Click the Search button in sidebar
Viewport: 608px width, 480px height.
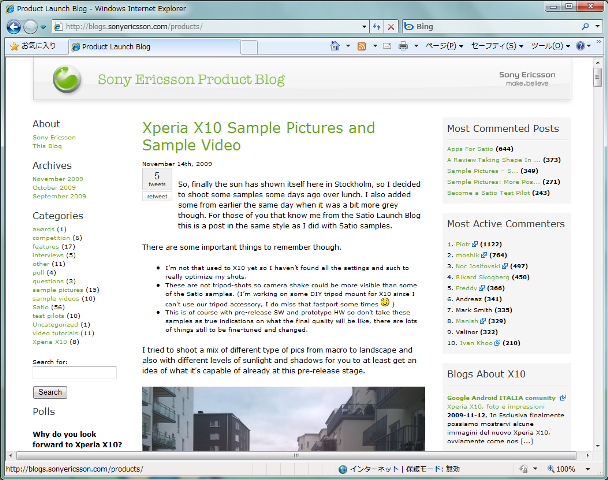coord(50,392)
